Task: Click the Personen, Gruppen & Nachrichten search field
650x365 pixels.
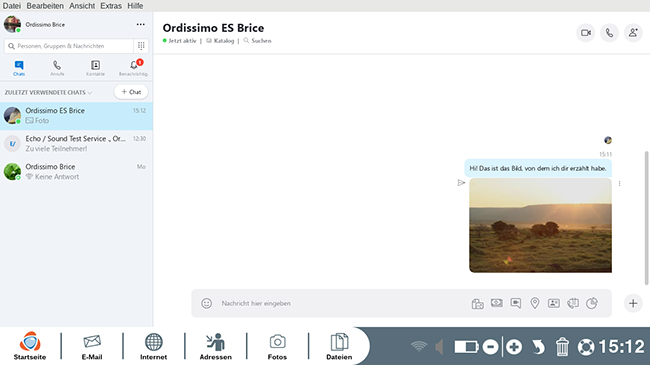Action: (69, 46)
